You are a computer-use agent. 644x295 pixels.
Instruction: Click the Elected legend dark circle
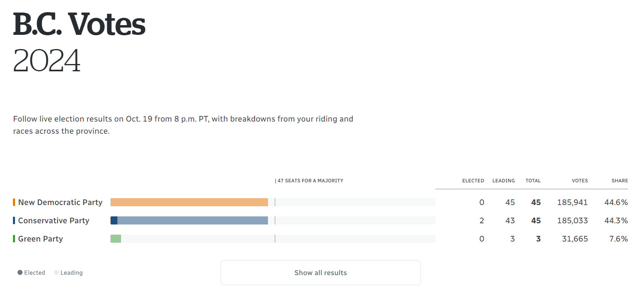pos(20,273)
